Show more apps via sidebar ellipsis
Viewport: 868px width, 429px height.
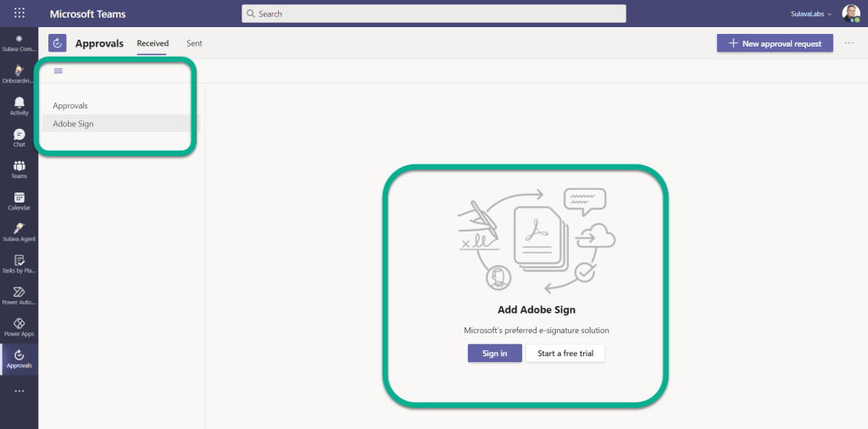click(x=19, y=391)
